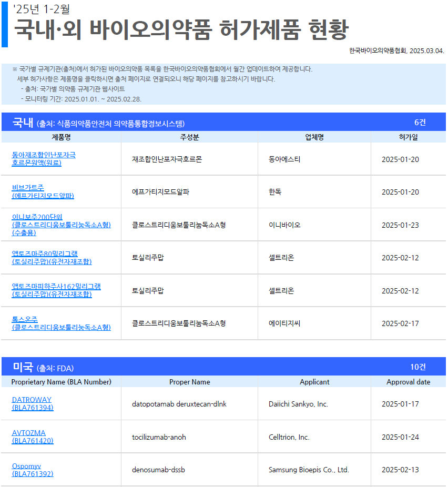Click the applicant Samsung Bioepis Co., Ltd.
The width and height of the screenshot is (448, 487).
(309, 470)
